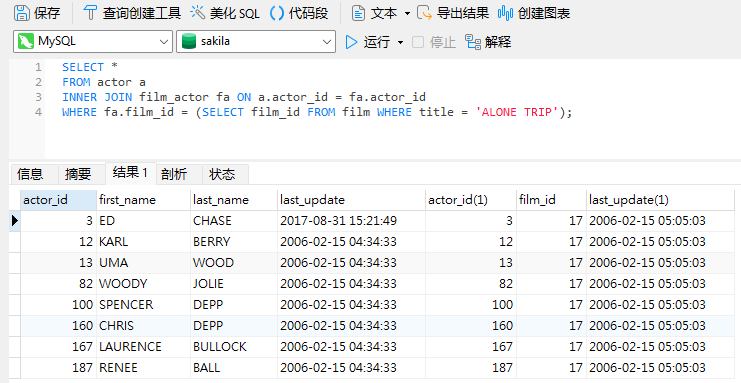The width and height of the screenshot is (741, 383).
Task: Click line number 4 in the editor gutter
Action: point(38,112)
